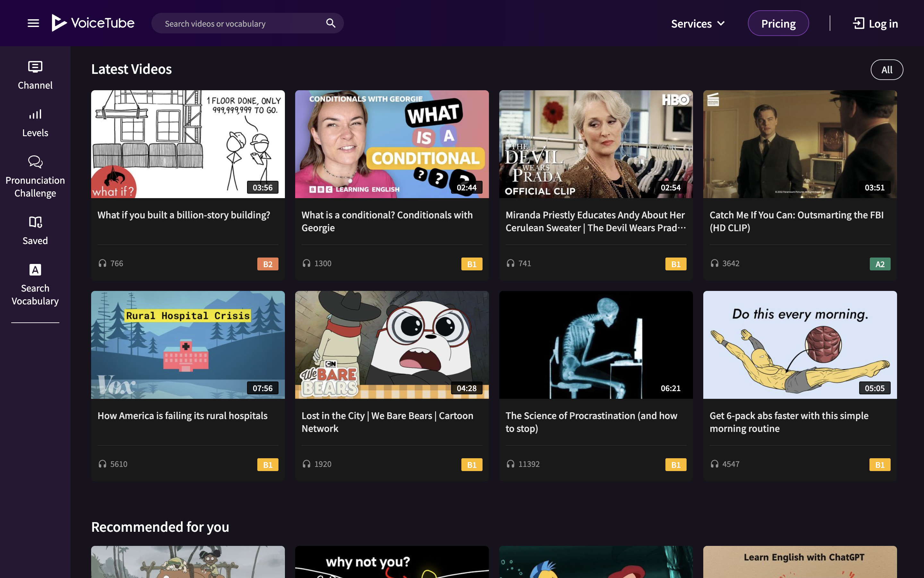Click title 'Lost in the City | We Bare Bears'
The width and height of the screenshot is (924, 578).
pyautogui.click(x=387, y=422)
